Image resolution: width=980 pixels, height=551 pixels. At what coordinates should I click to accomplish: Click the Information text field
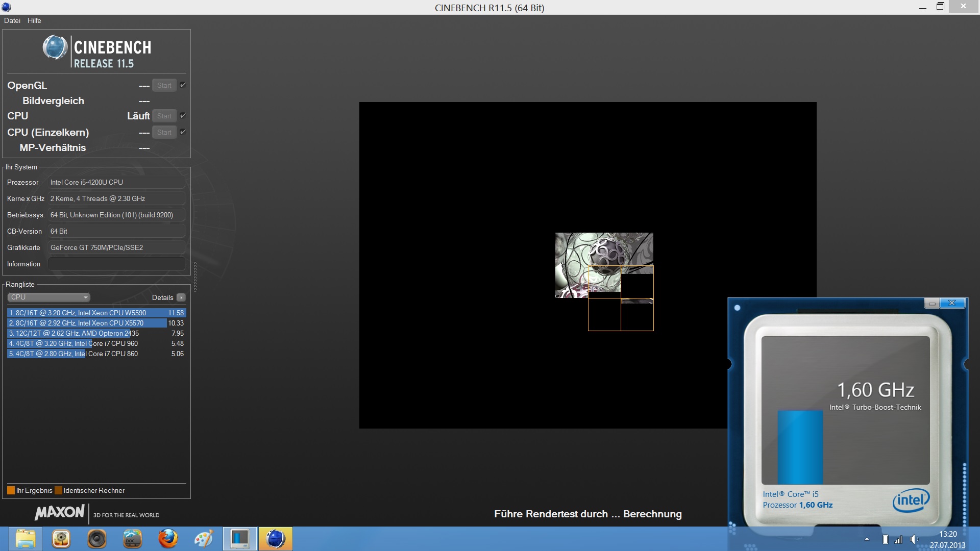tap(116, 264)
